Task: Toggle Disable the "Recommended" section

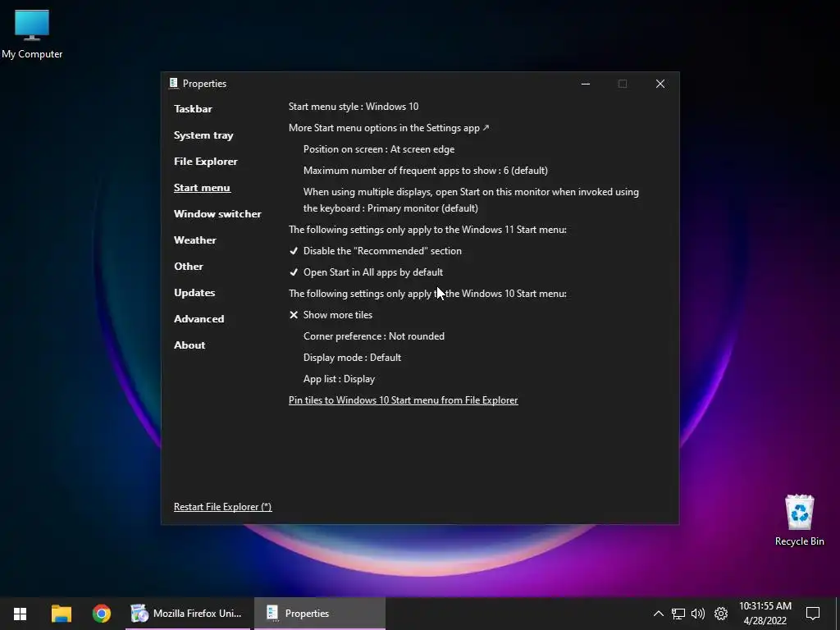Action: pos(375,251)
